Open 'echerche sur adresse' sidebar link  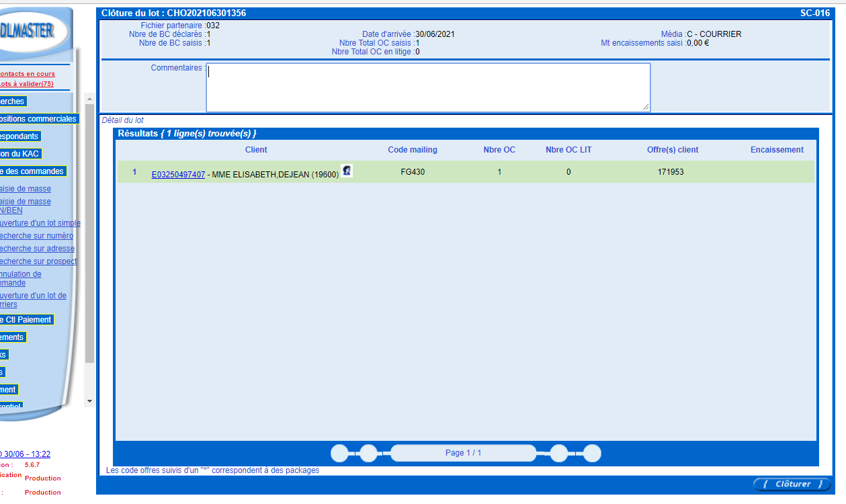coord(38,249)
